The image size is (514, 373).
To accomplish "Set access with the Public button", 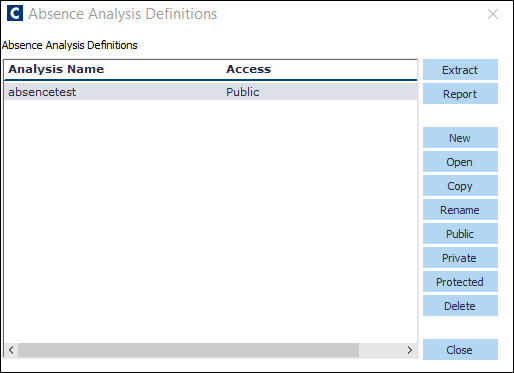I will click(x=460, y=234).
